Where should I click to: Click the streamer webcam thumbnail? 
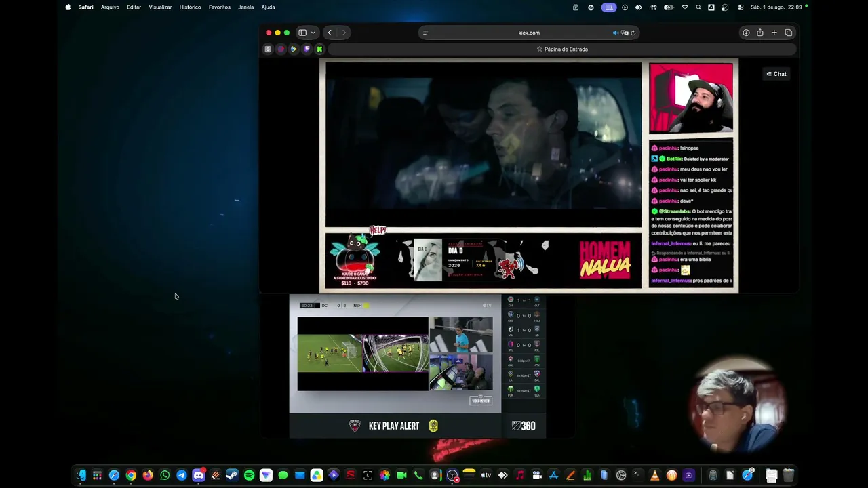click(x=691, y=98)
